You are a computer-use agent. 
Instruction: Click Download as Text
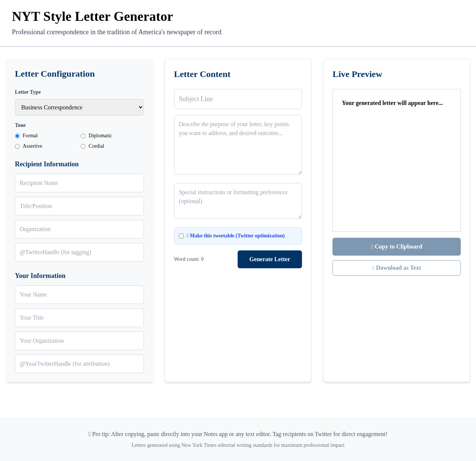pos(396,268)
